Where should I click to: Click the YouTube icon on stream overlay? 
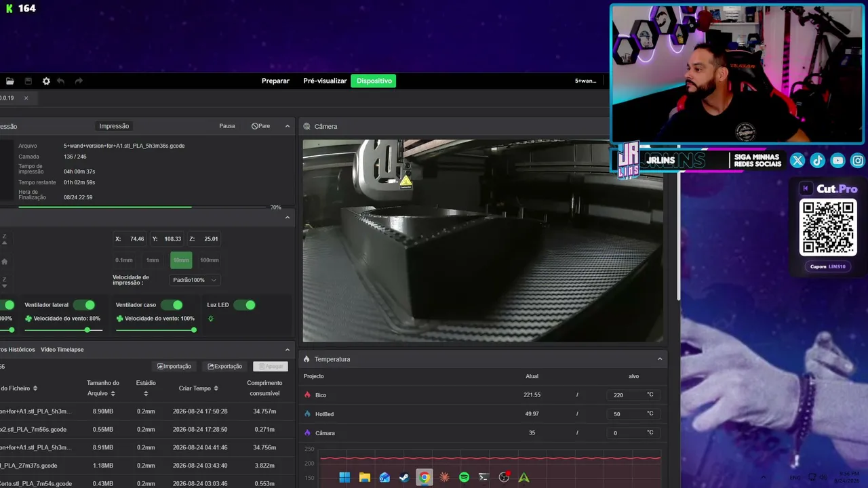837,161
